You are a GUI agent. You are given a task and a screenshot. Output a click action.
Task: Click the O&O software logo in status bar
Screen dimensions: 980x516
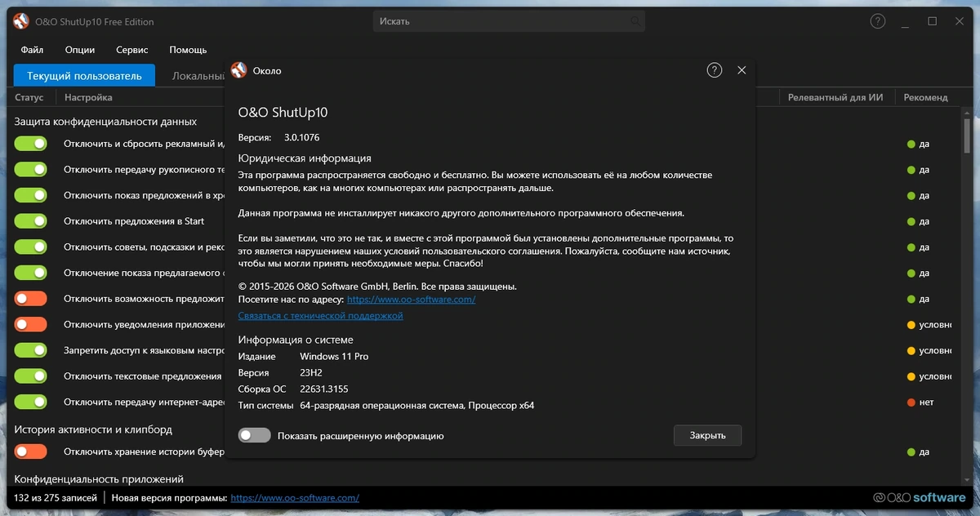point(919,497)
